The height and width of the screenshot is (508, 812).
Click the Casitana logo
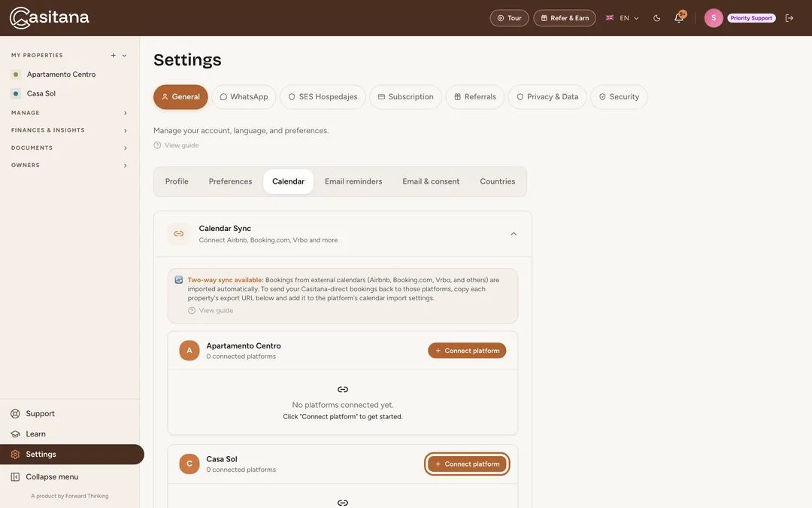coord(49,17)
